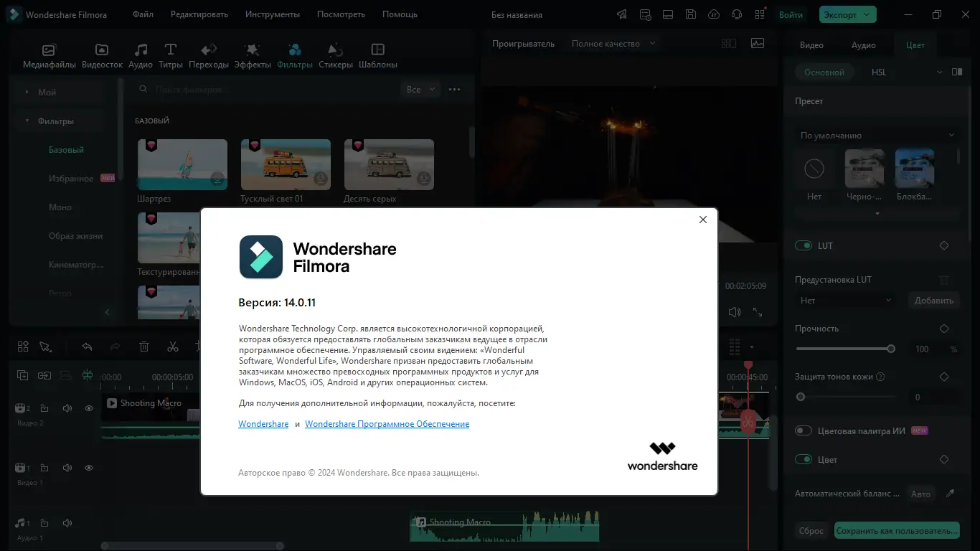Expand the Мой tree item
980x551 pixels.
(27, 92)
